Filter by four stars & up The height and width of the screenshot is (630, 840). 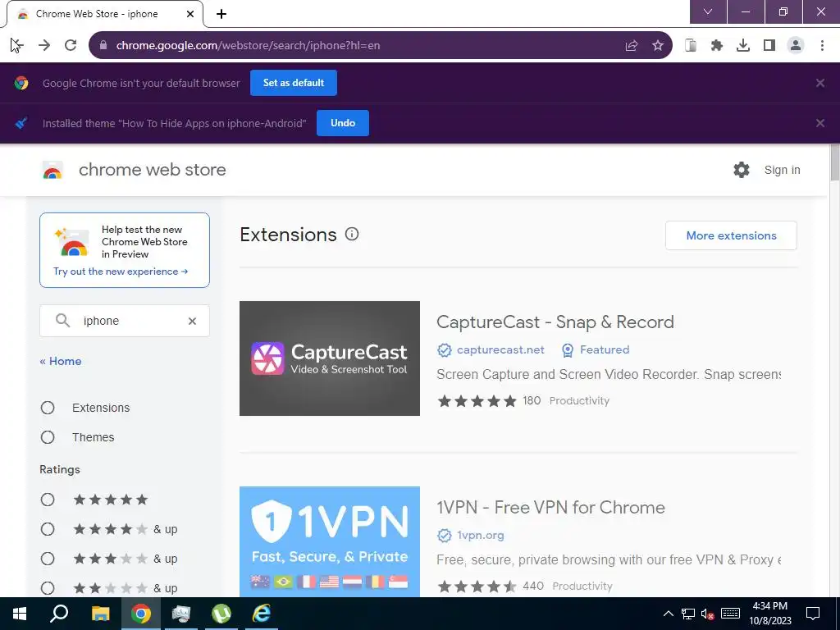(x=48, y=529)
